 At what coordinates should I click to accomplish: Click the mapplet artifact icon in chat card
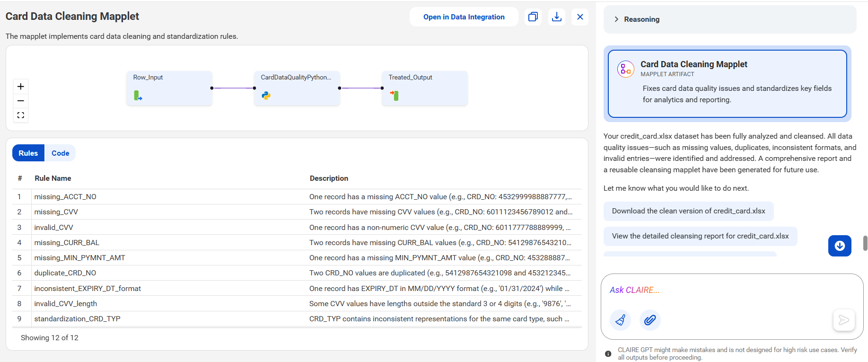(626, 69)
